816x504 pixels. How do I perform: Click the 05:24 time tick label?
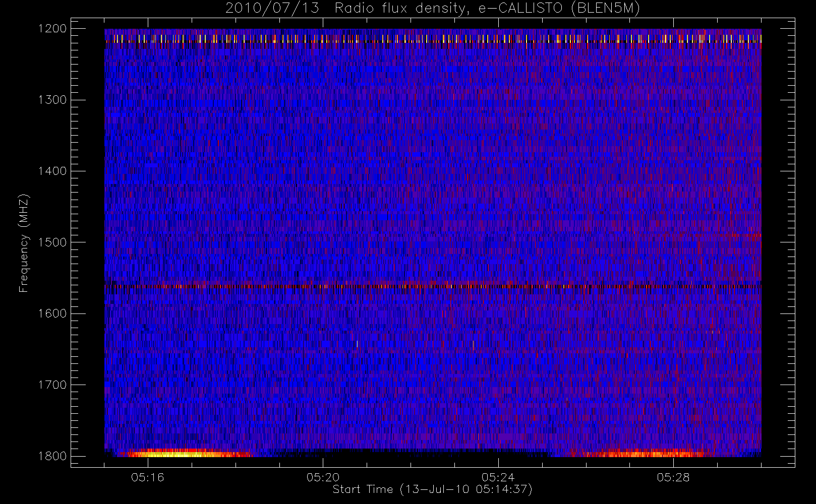[x=498, y=477]
